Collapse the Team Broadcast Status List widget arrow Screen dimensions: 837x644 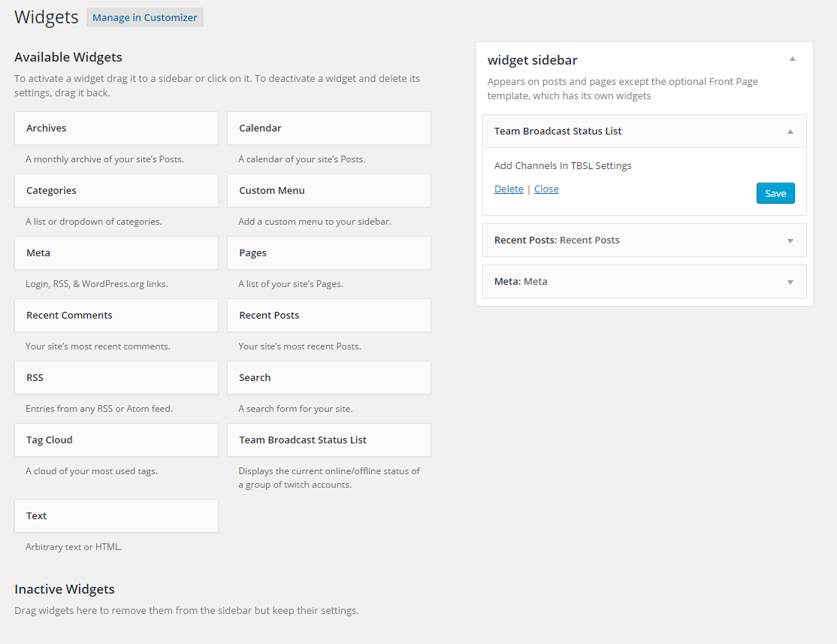[x=790, y=132]
